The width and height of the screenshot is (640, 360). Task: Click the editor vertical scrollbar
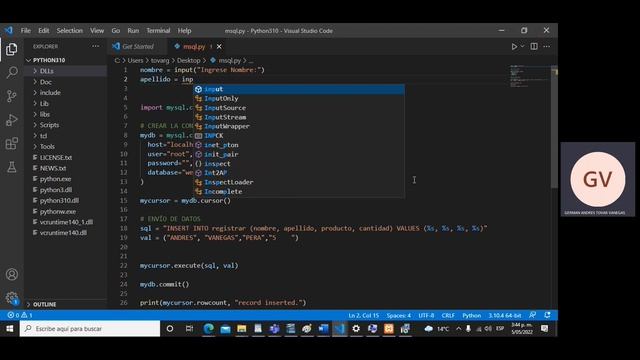point(554,127)
